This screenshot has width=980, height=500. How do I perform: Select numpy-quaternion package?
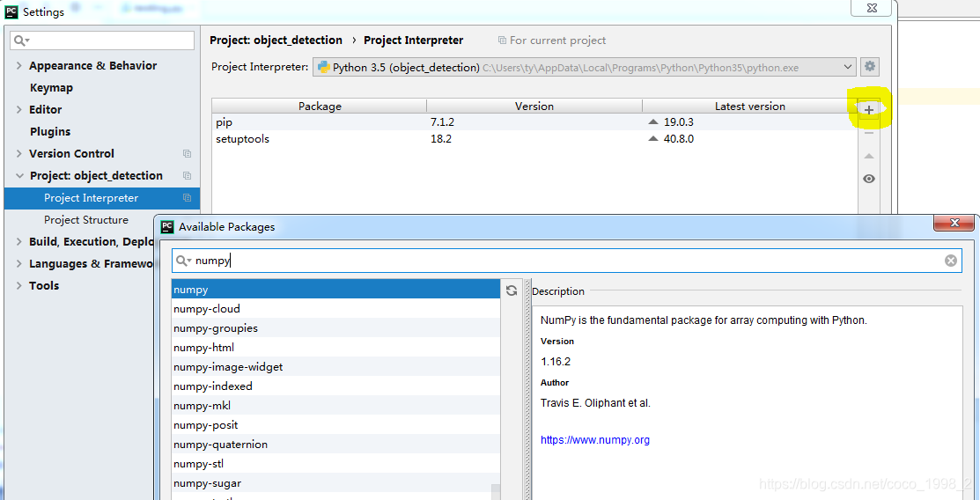[336, 445]
